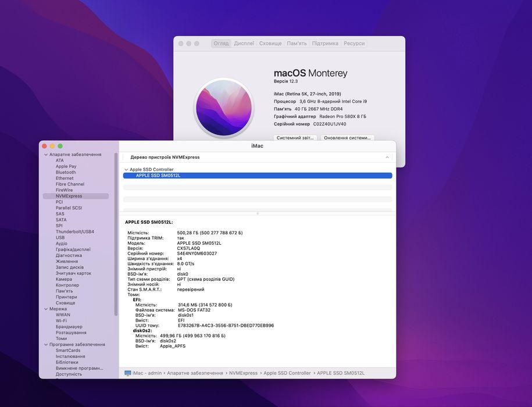Screen dimensions: 532x407
Task: Click the Серійний номер C02Z40U1JV40 text
Action: [310, 124]
